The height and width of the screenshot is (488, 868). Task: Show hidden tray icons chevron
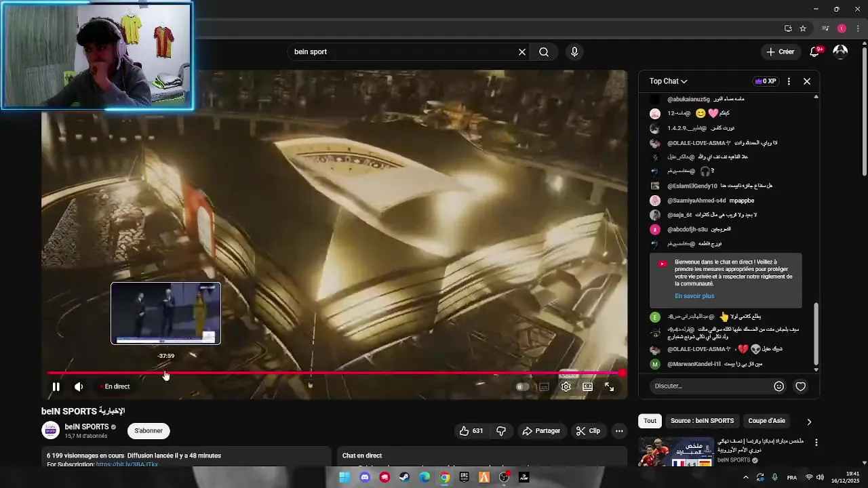(x=745, y=477)
